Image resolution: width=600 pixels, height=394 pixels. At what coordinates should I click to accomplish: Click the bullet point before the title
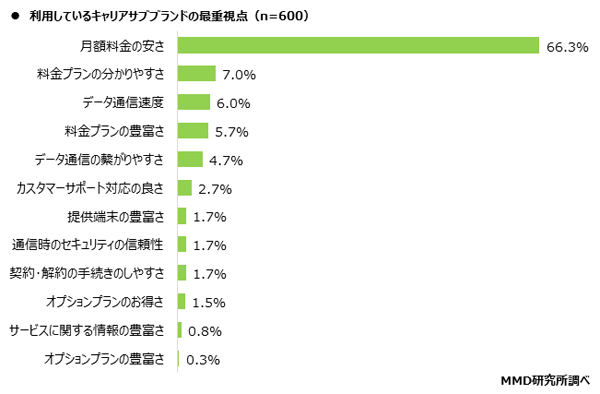[x=15, y=16]
